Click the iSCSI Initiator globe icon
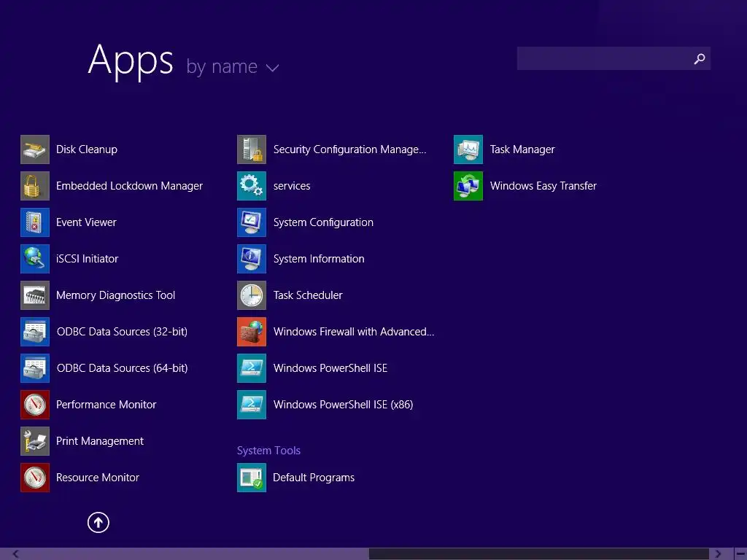The width and height of the screenshot is (747, 560). pos(35,259)
